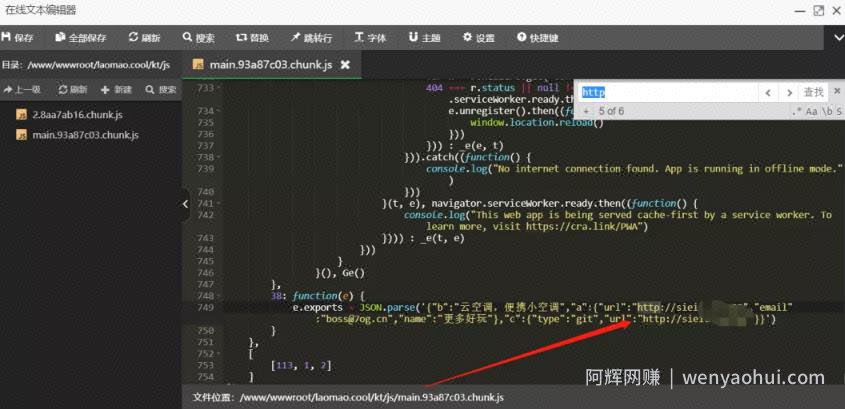Create a new item with 新建
Image resolution: width=845 pixels, height=409 pixels.
point(116,89)
